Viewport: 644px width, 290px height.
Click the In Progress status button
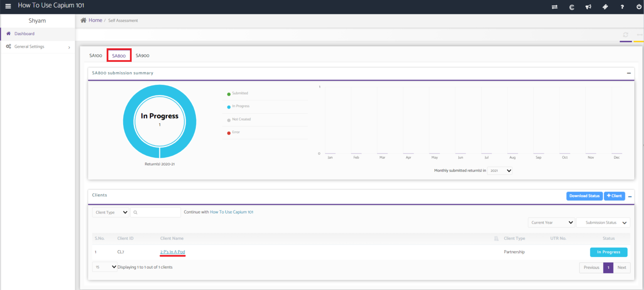(609, 252)
